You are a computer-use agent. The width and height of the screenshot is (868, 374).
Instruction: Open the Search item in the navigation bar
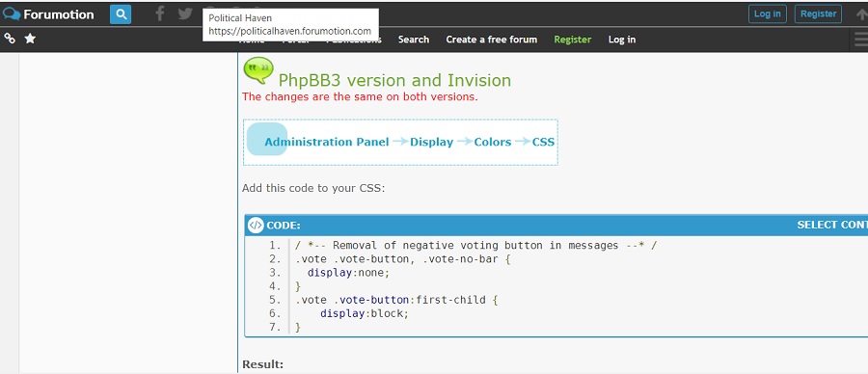(414, 40)
